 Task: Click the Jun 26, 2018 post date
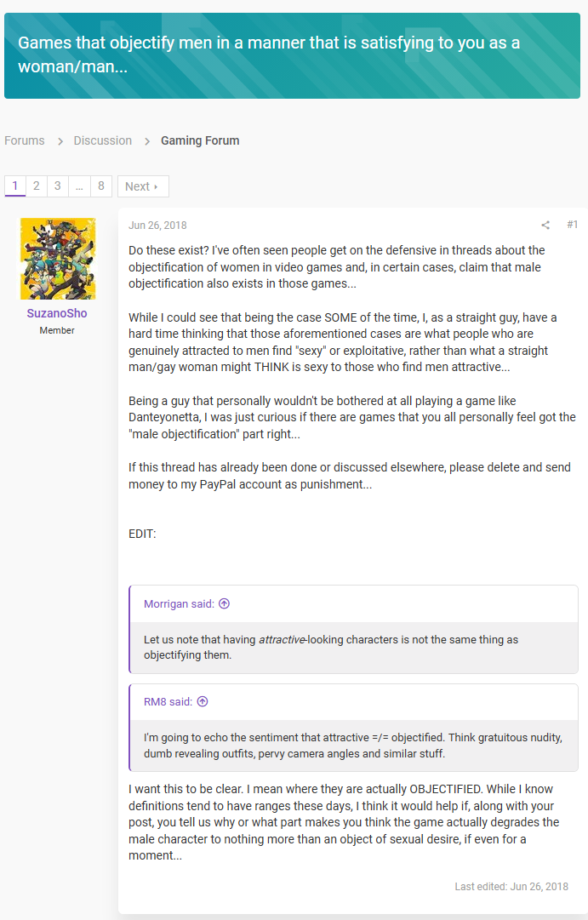[158, 226]
